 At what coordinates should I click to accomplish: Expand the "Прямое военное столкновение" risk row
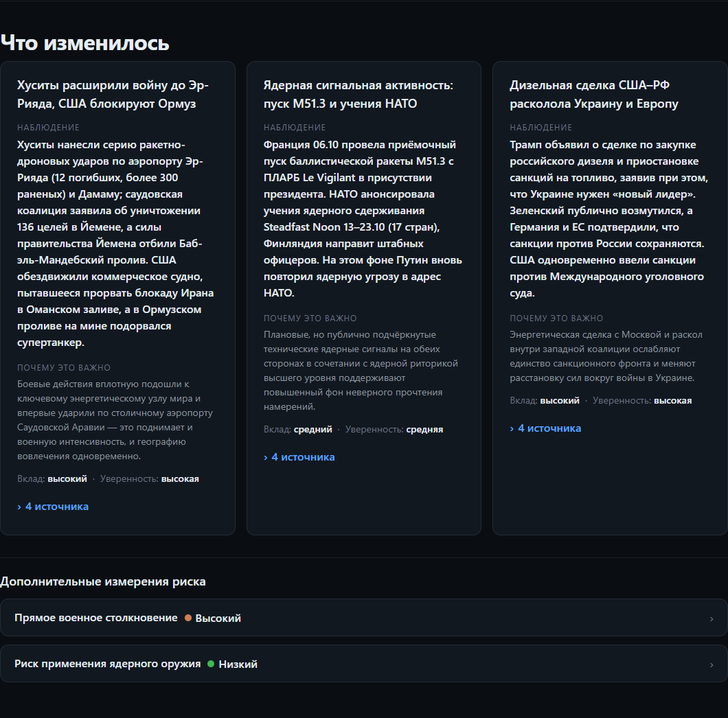pyautogui.click(x=364, y=618)
